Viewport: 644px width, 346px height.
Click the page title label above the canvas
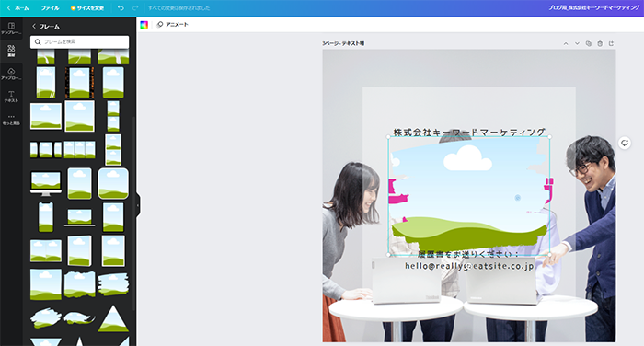coord(343,43)
